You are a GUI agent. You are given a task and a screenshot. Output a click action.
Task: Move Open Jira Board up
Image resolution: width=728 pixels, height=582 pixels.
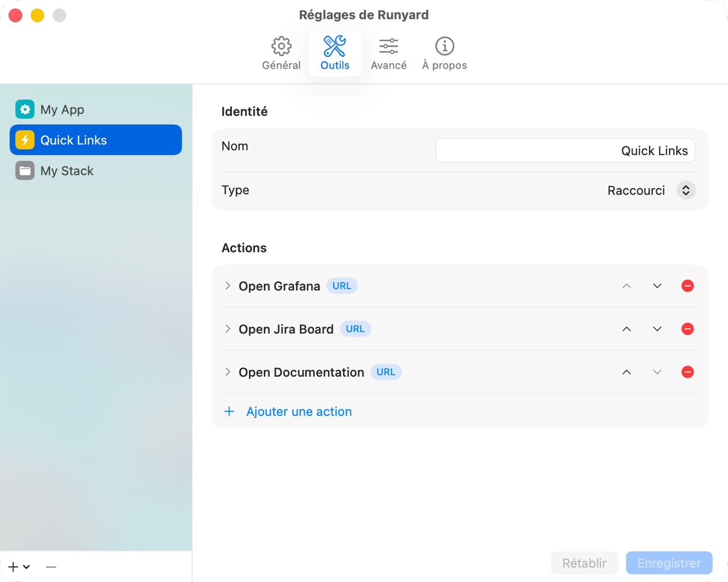coord(626,329)
